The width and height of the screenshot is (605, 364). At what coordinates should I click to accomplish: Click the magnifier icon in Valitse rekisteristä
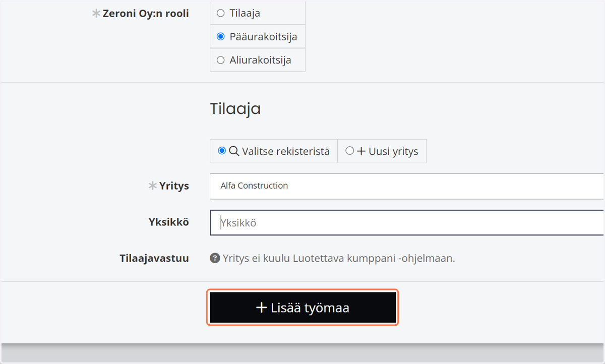[234, 151]
